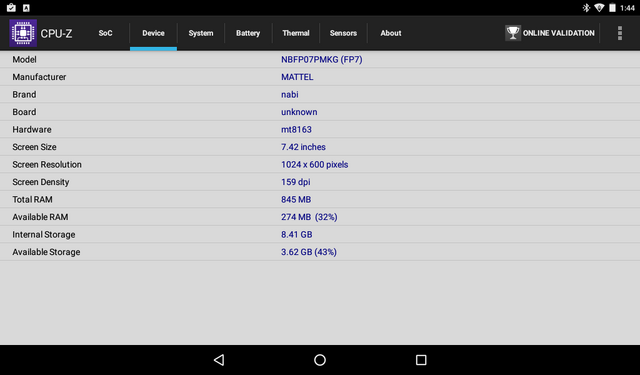Screen dimensions: 640x375
Task: Click the Screen Size label
Action: (x=34, y=147)
